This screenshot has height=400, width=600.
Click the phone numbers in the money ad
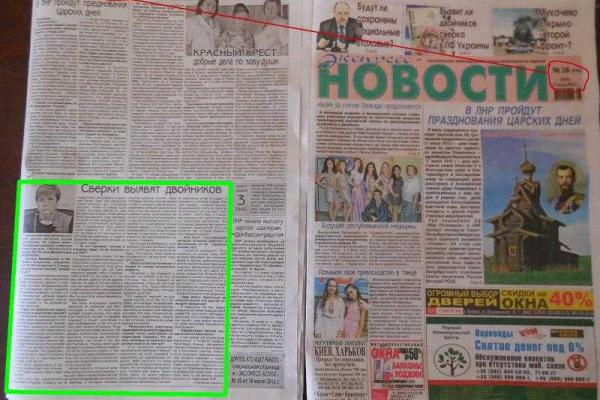click(x=532, y=375)
